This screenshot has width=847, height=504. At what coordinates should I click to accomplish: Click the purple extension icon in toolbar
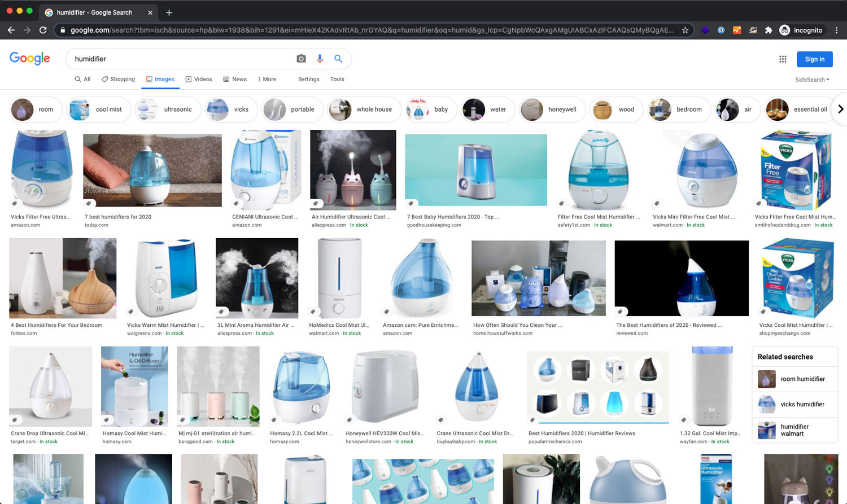[705, 30]
